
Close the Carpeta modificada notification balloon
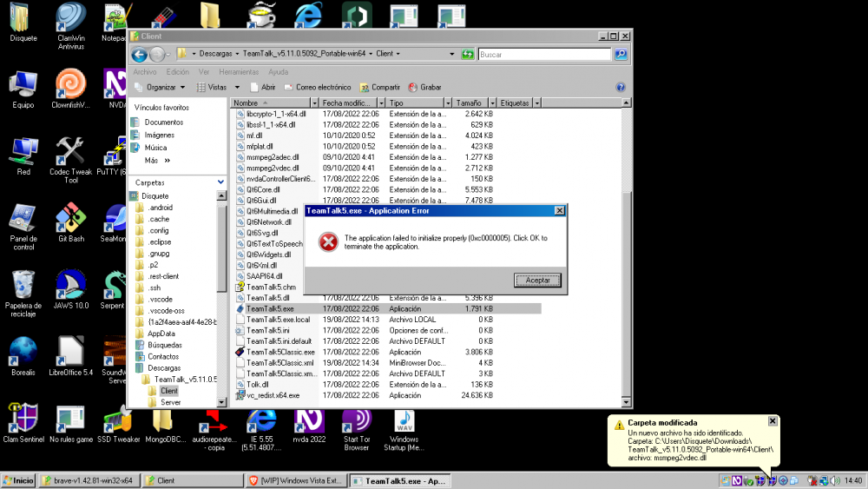click(773, 421)
